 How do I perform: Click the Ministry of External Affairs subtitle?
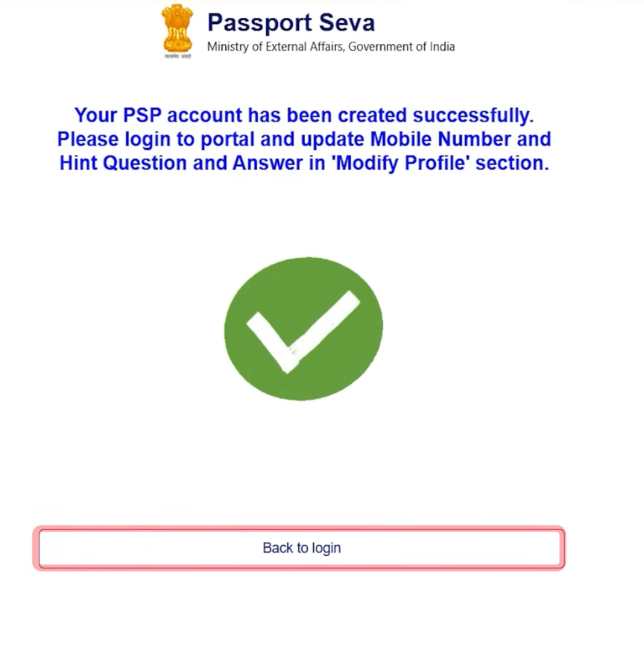[330, 46]
